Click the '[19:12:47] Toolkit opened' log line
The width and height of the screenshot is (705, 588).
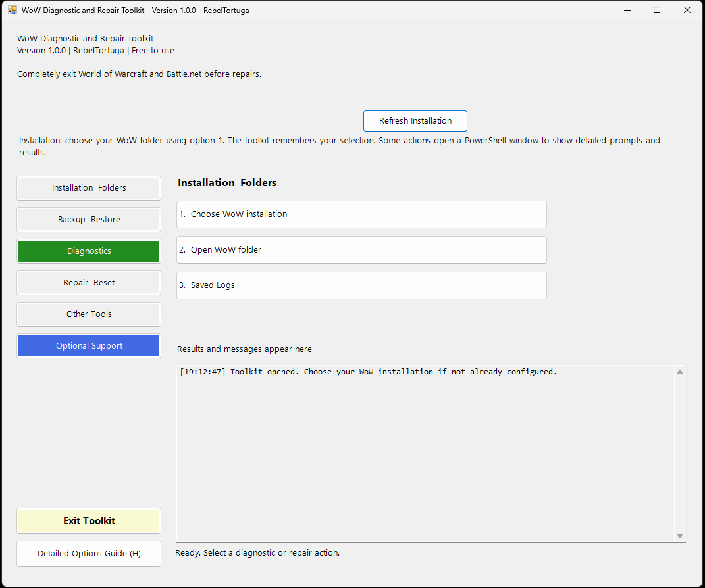368,372
